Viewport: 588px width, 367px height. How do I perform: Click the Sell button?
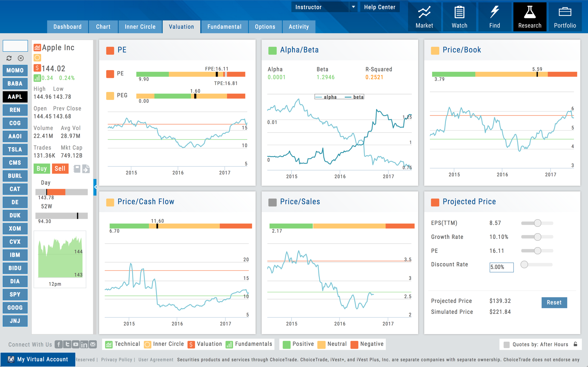click(60, 168)
